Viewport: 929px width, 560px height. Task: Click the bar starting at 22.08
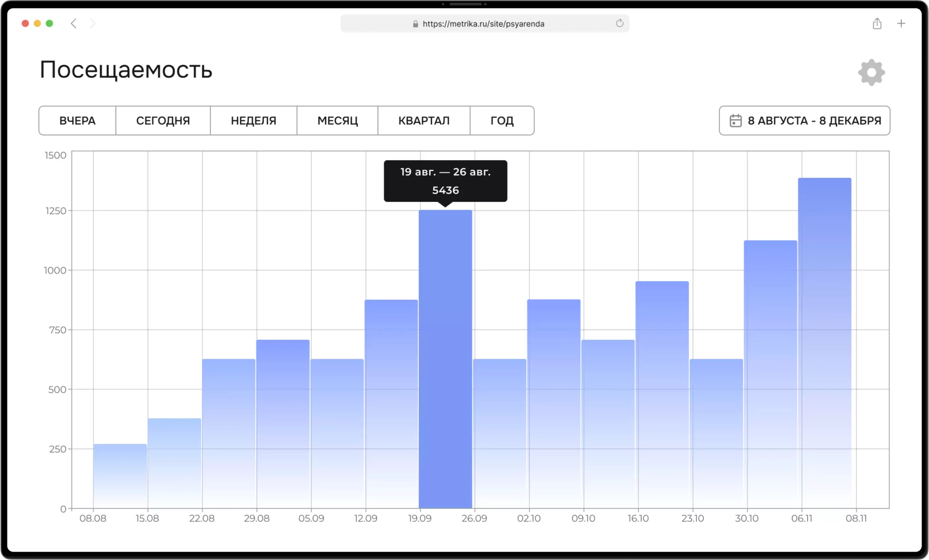tap(229, 434)
